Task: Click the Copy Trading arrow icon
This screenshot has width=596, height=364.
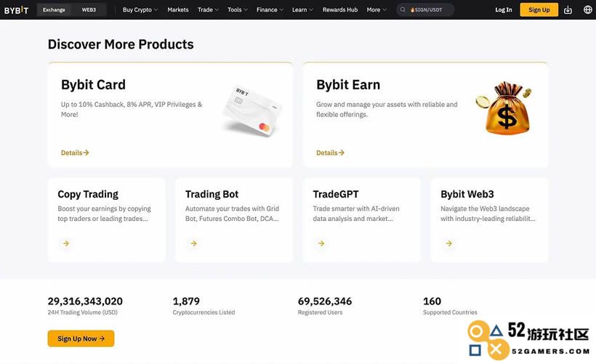Action: [66, 243]
